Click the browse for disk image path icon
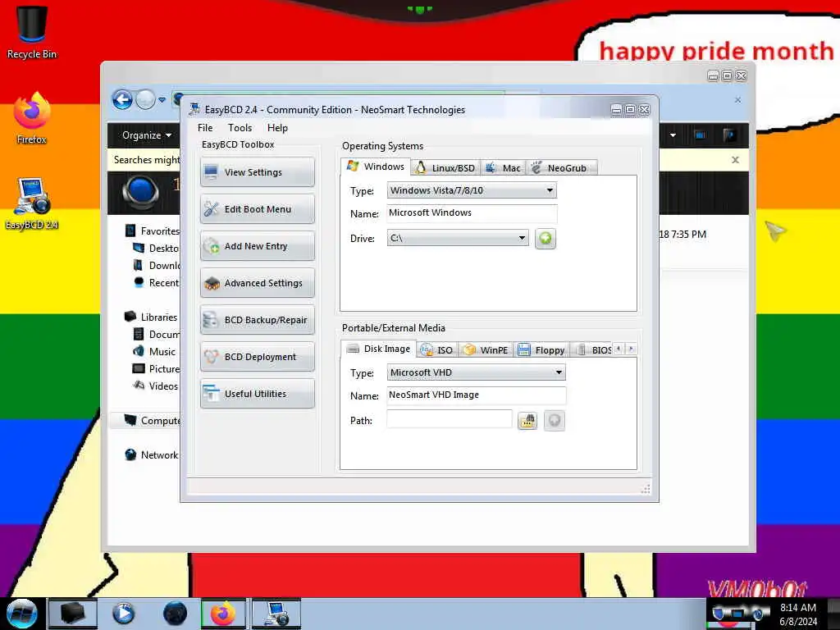The width and height of the screenshot is (840, 630). click(x=527, y=421)
